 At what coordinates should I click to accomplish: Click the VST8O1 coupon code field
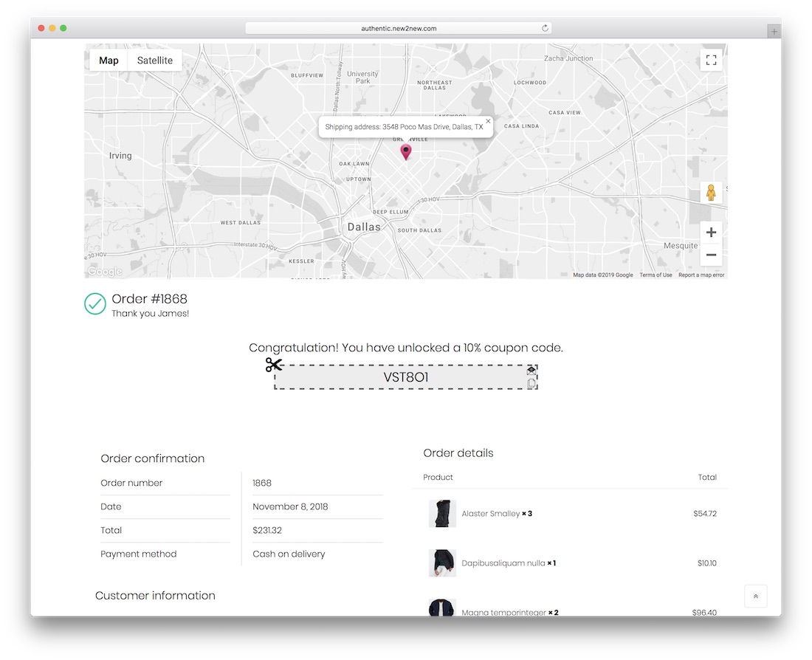coord(405,377)
